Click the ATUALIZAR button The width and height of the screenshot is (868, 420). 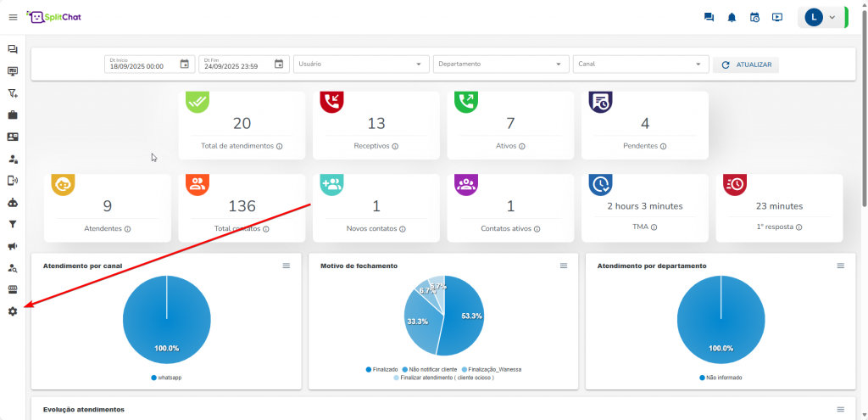(746, 64)
